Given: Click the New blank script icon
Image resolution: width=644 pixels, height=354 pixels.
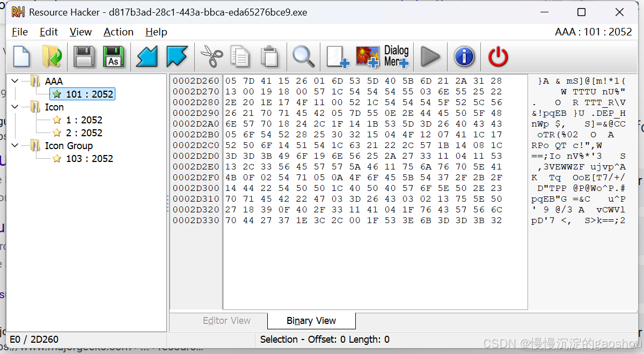Looking at the screenshot, I should tap(21, 56).
